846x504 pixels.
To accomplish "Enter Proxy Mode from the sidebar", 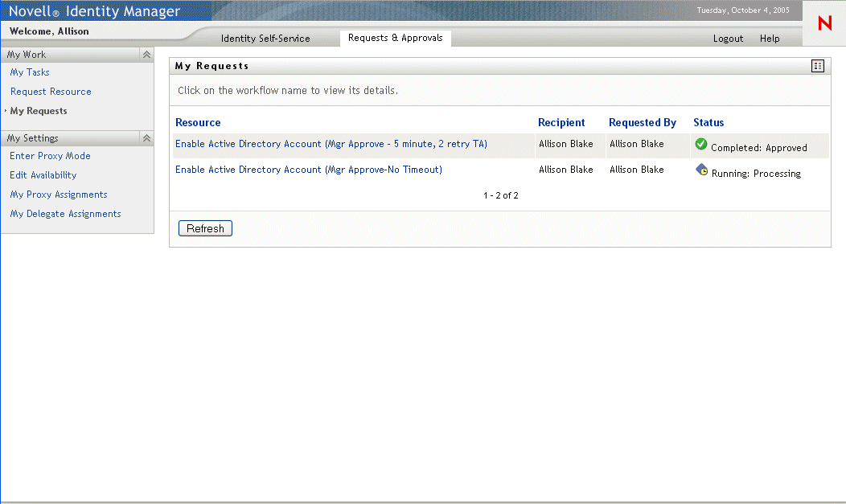I will pos(50,155).
